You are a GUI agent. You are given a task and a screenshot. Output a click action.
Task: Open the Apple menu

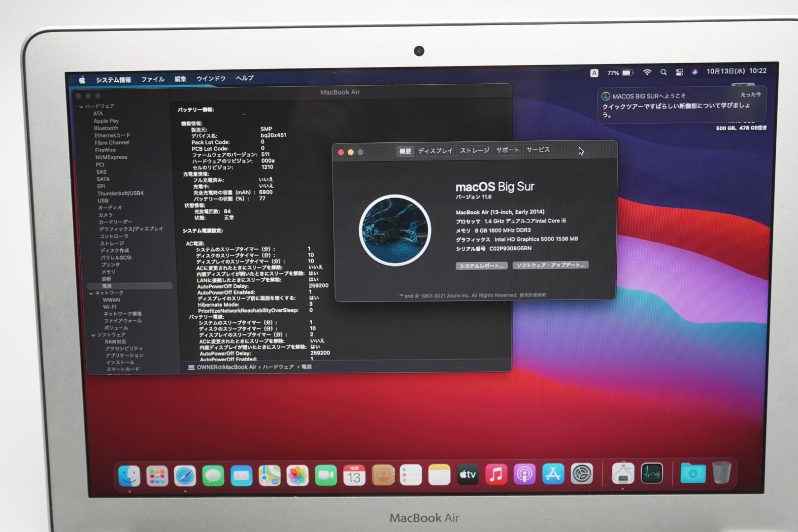tap(82, 80)
